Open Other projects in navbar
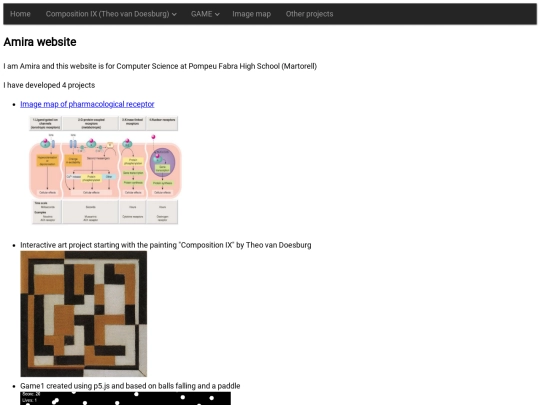Viewport: 540px width, 405px height. [309, 14]
